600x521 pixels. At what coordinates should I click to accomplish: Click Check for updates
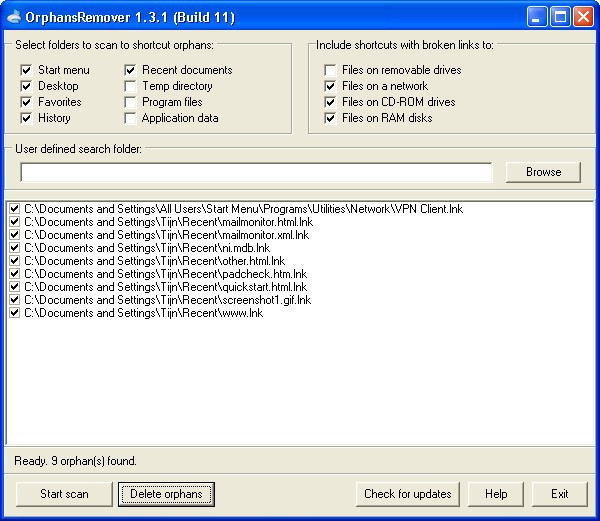pyautogui.click(x=408, y=494)
